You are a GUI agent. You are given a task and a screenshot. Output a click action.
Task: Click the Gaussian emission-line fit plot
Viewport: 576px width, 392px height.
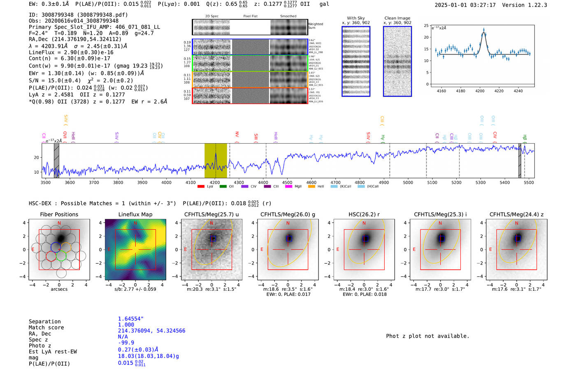483,56
